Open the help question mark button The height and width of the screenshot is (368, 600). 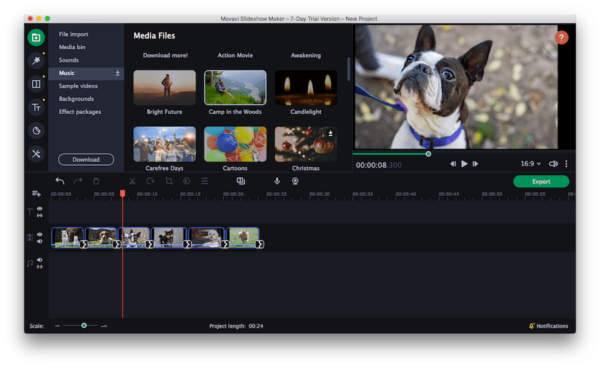(x=561, y=37)
